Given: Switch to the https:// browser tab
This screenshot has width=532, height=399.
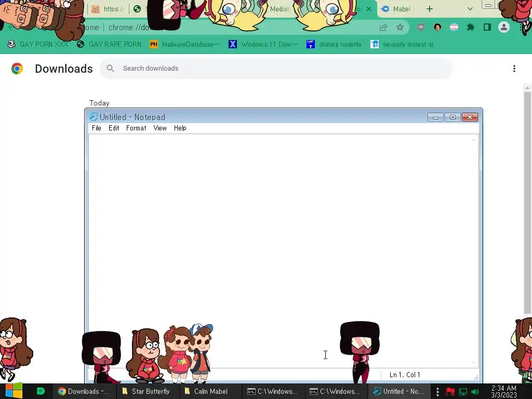Looking at the screenshot, I should [109, 9].
